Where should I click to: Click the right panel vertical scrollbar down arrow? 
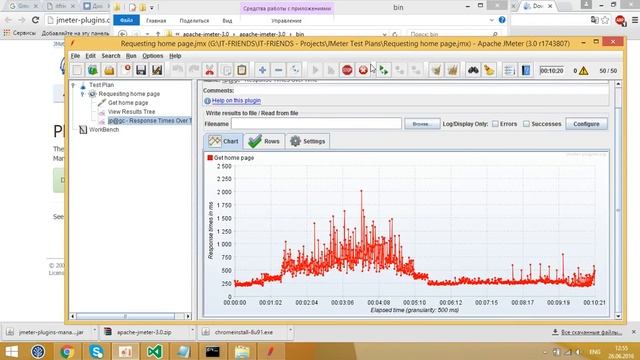[618, 316]
